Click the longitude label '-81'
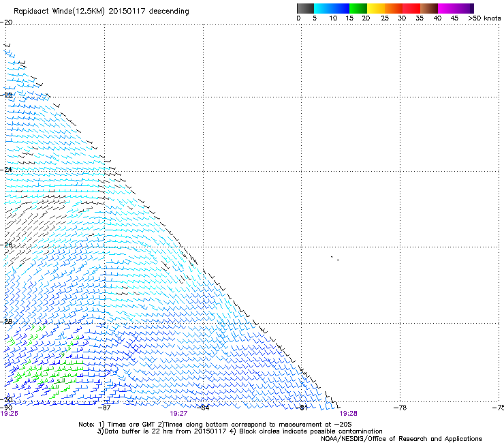The image size is (504, 443). click(301, 408)
